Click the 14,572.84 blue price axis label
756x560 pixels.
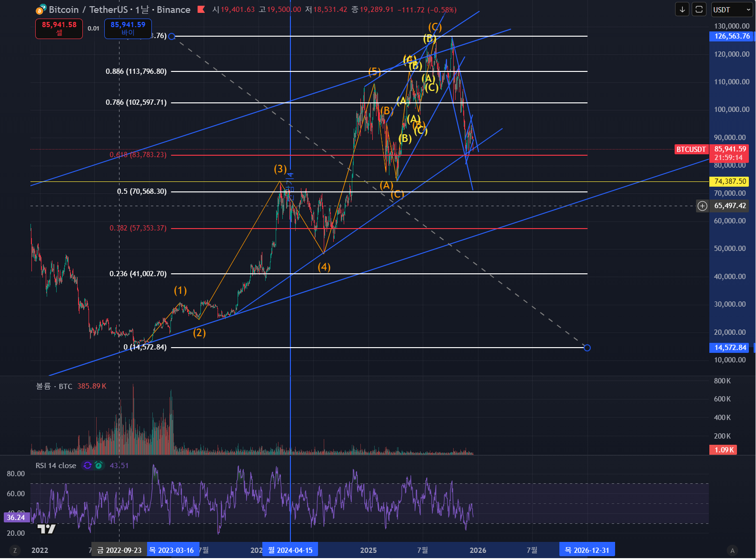pyautogui.click(x=730, y=348)
